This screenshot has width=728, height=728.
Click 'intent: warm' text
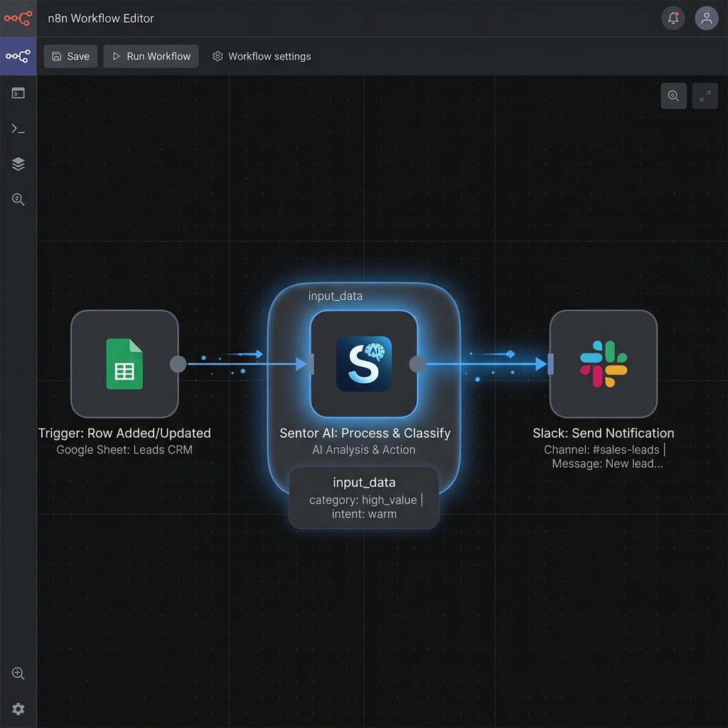(364, 514)
